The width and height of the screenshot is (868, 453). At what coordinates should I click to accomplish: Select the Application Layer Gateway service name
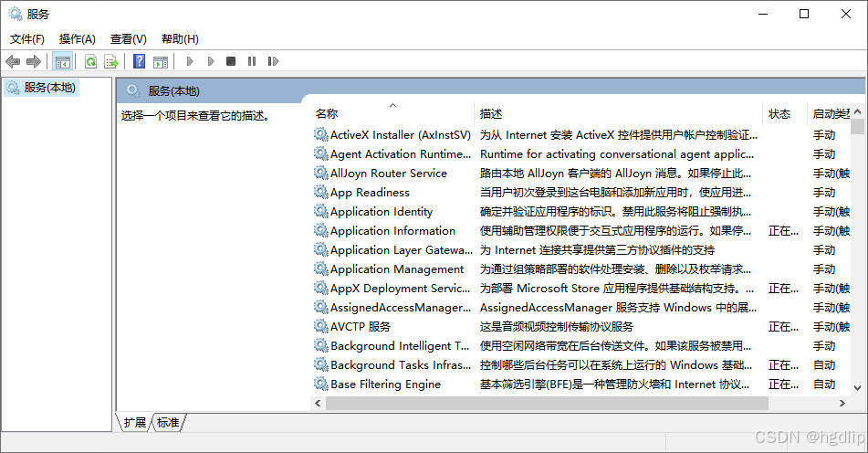pyautogui.click(x=402, y=249)
